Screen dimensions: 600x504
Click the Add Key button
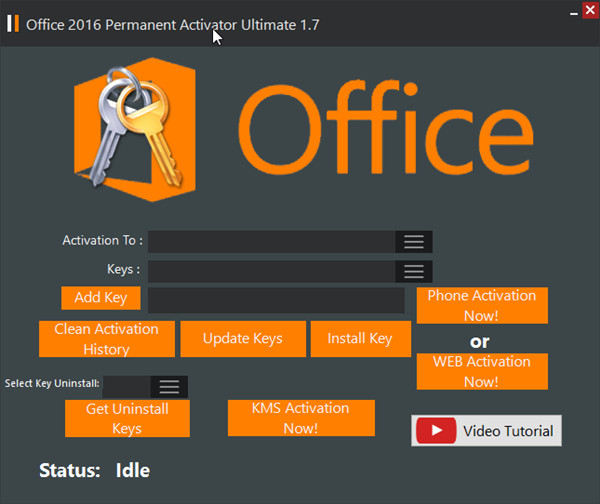pyautogui.click(x=101, y=298)
